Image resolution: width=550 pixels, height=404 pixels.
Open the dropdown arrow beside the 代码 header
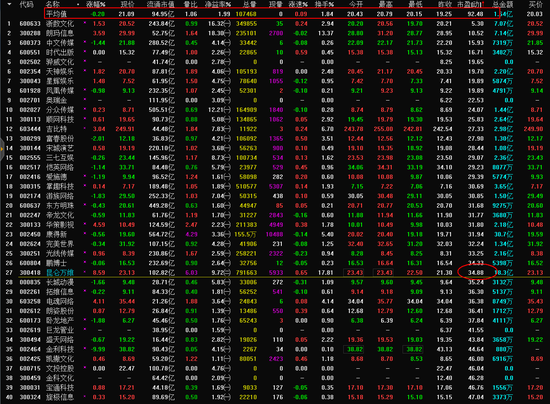coord(9,4)
